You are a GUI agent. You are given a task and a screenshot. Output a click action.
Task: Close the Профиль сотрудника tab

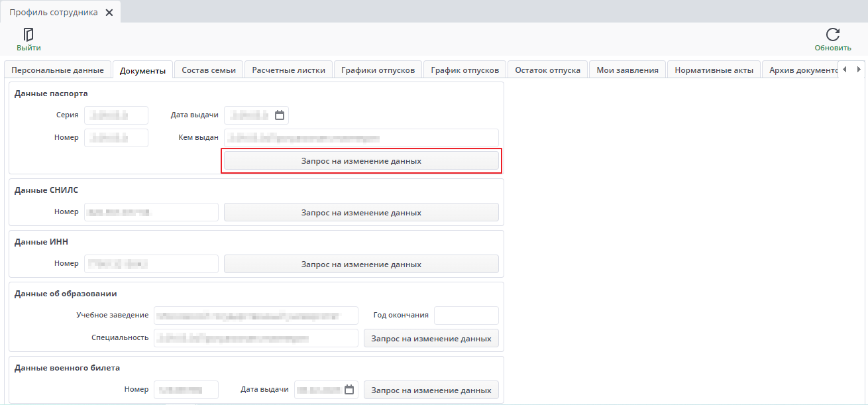coord(109,13)
